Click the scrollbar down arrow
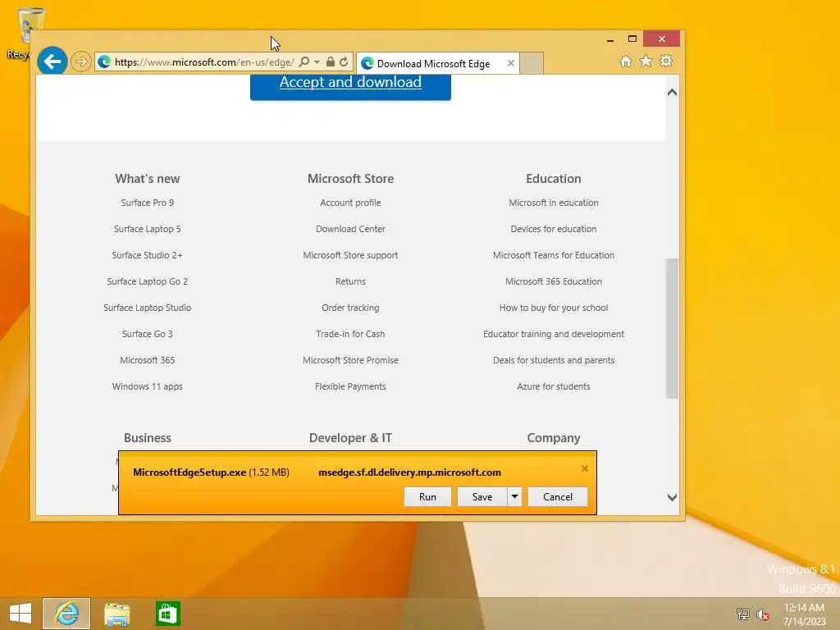 click(672, 497)
